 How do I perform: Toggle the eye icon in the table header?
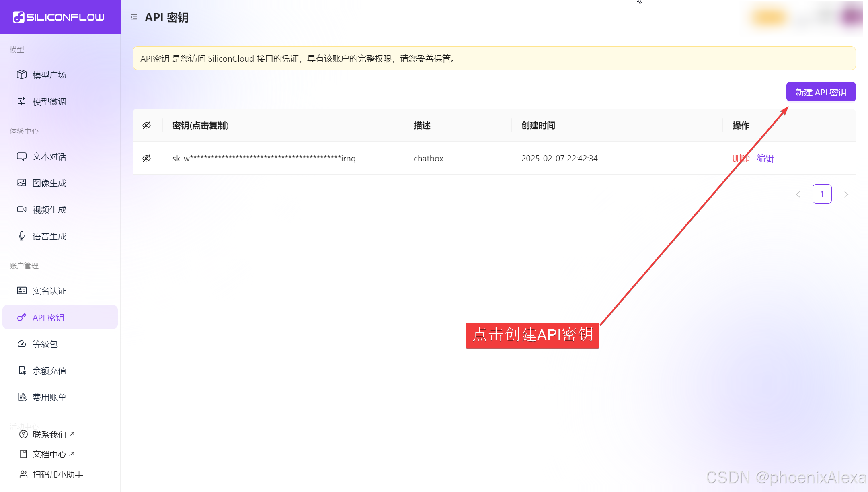[x=147, y=126]
